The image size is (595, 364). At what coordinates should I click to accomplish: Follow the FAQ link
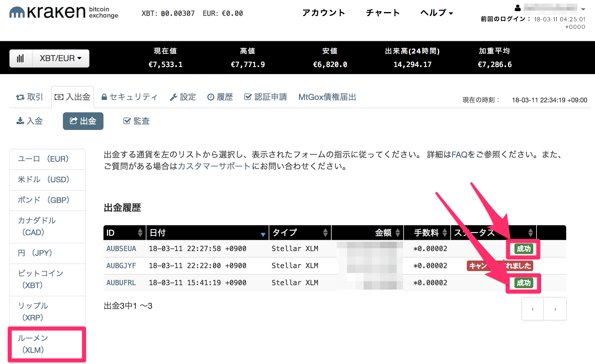click(x=459, y=154)
